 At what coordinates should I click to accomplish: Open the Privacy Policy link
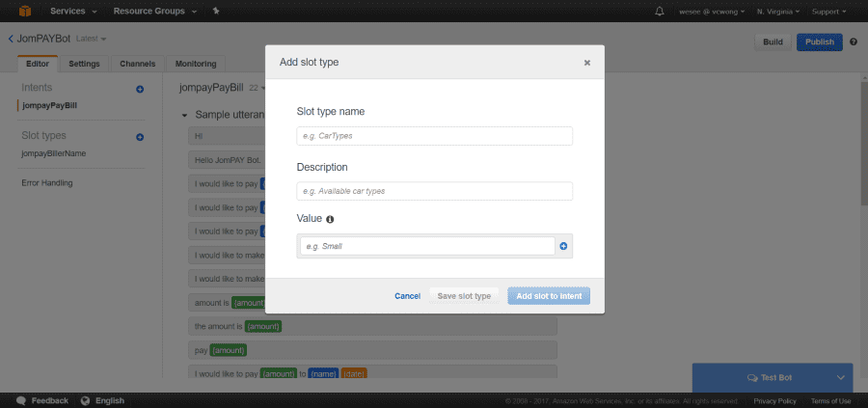(x=775, y=401)
